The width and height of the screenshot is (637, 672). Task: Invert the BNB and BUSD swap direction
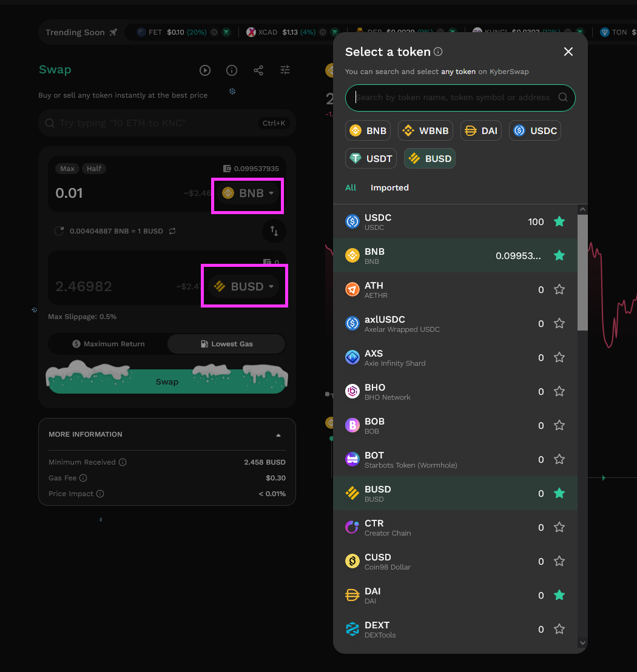pos(274,231)
